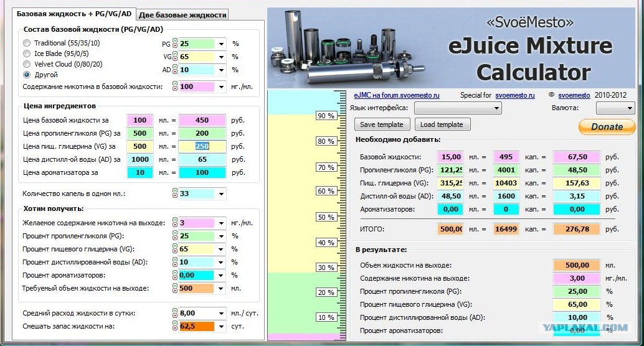Open base nicotine content dropdown (100 мг./мл.)

click(x=221, y=87)
